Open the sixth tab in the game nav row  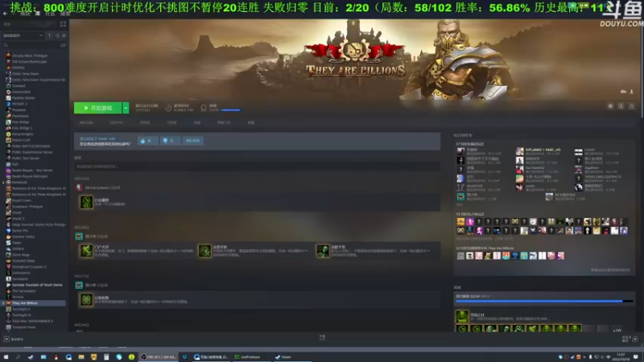point(224,123)
